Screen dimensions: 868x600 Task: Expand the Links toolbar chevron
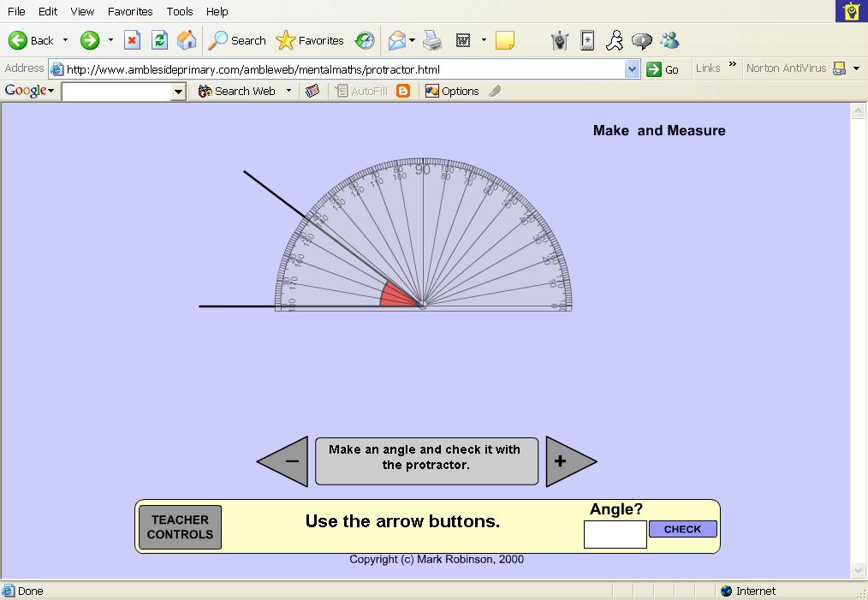tap(733, 64)
